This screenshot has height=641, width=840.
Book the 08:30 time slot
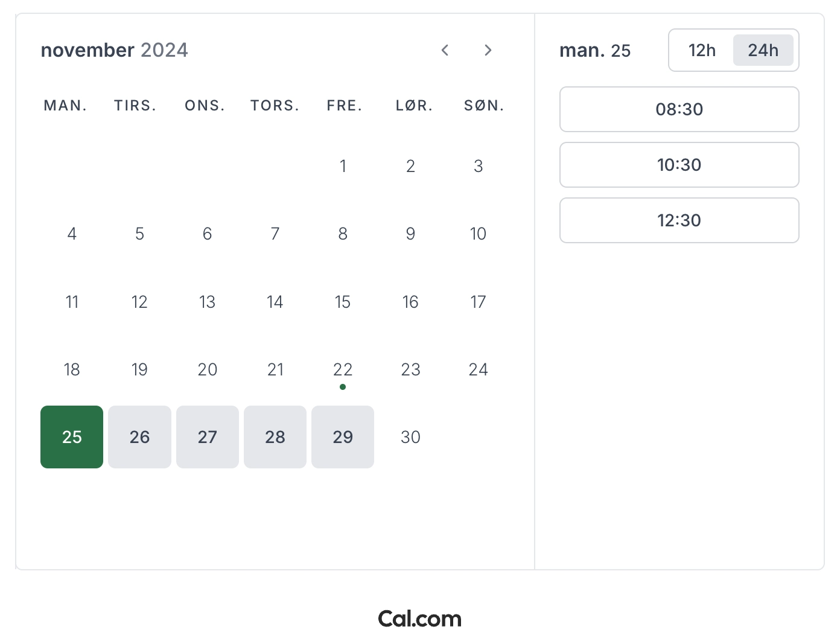click(679, 109)
